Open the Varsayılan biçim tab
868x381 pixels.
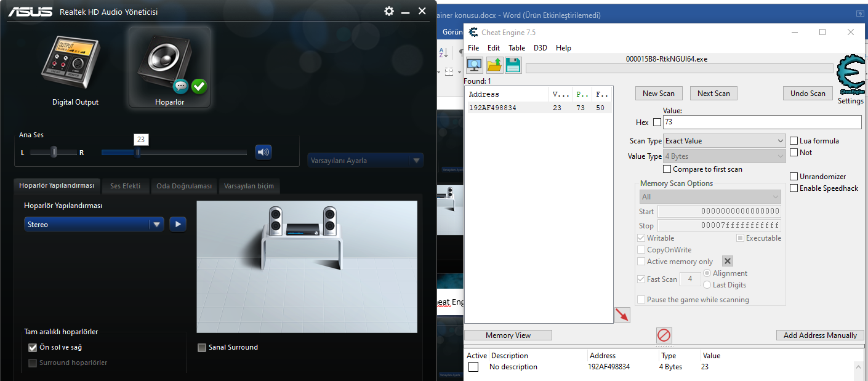[249, 186]
